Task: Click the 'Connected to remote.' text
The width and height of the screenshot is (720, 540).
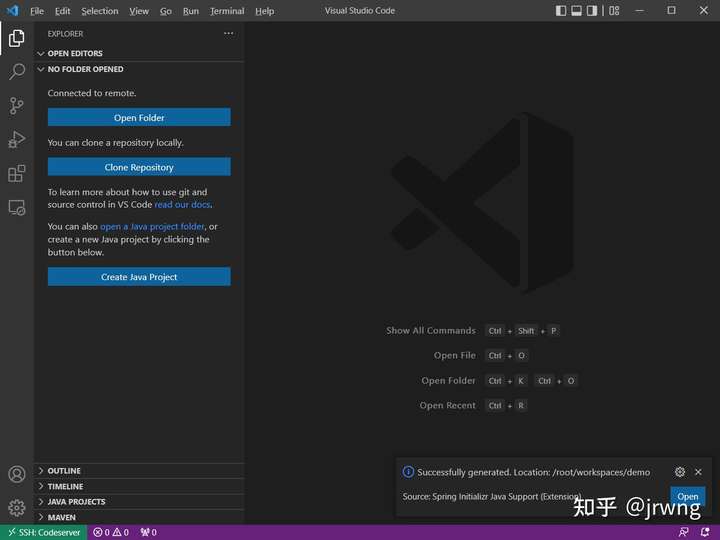Action: (x=92, y=93)
